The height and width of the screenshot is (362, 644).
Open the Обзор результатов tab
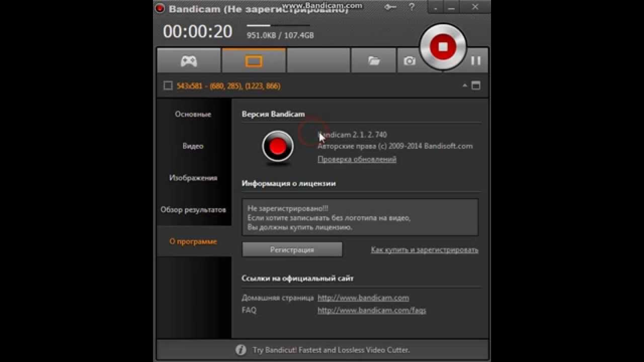click(x=193, y=210)
